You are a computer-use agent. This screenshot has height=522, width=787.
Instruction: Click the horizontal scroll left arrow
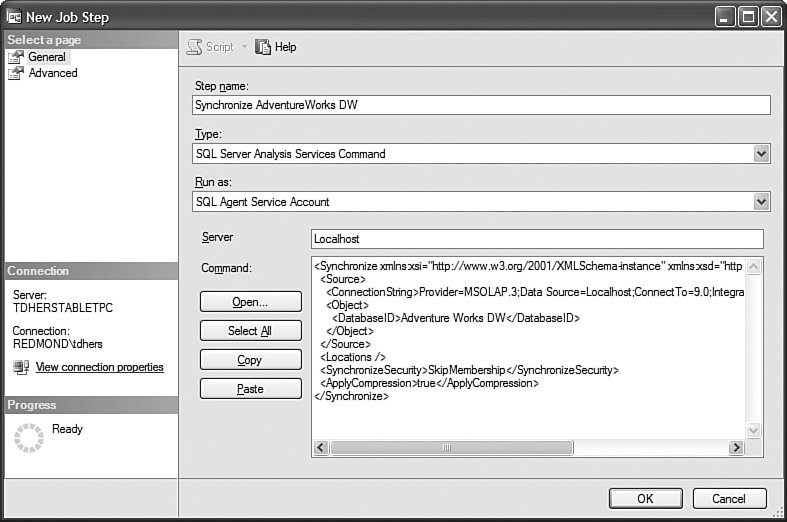(x=321, y=447)
